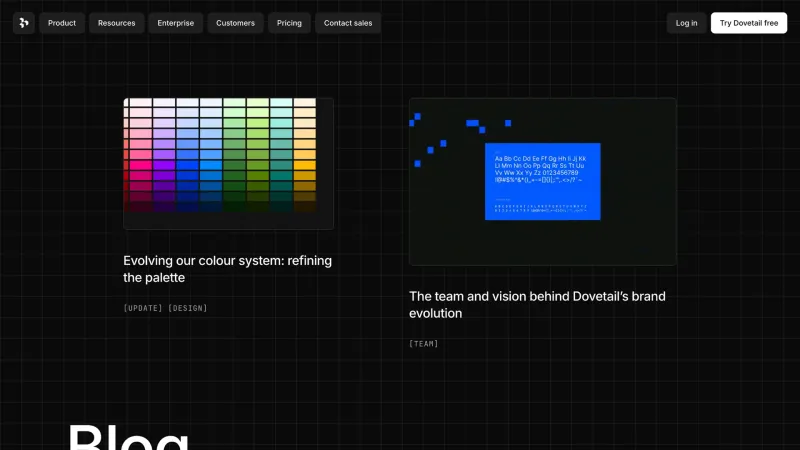The width and height of the screenshot is (800, 450).
Task: Click Contact sales in navigation
Action: click(348, 23)
